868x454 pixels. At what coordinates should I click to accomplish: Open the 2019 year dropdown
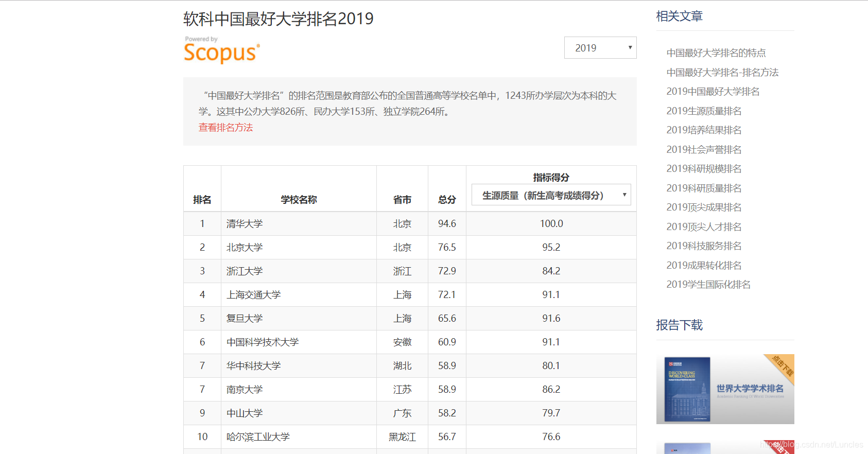600,48
